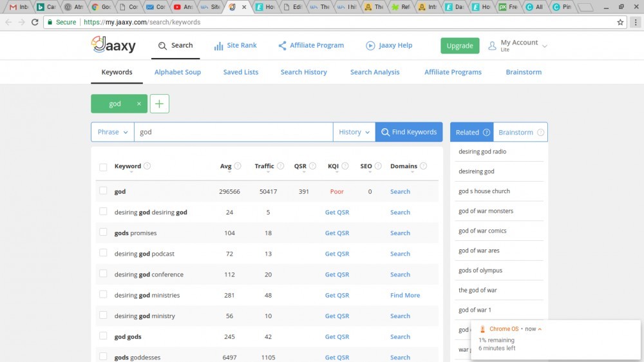Click the Find Keywords button

409,132
